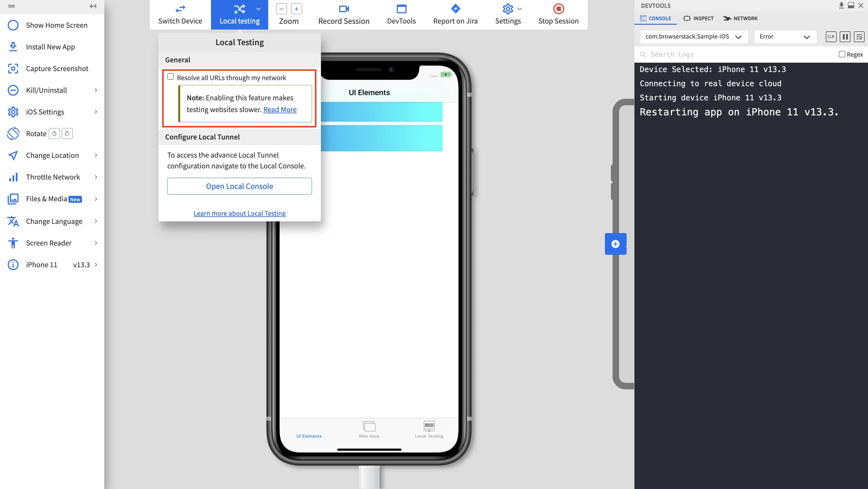Click the Capture Screenshot icon

[x=13, y=69]
